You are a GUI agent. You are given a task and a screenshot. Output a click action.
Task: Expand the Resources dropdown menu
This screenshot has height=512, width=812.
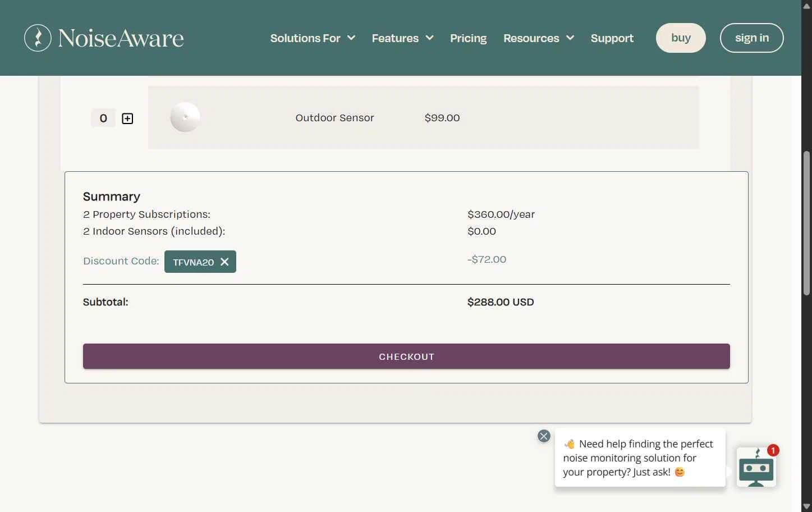click(539, 38)
